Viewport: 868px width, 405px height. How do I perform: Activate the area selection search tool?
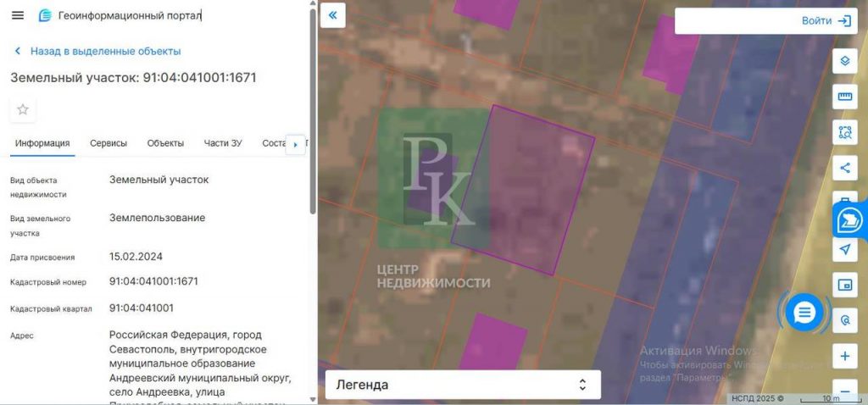pyautogui.click(x=844, y=132)
